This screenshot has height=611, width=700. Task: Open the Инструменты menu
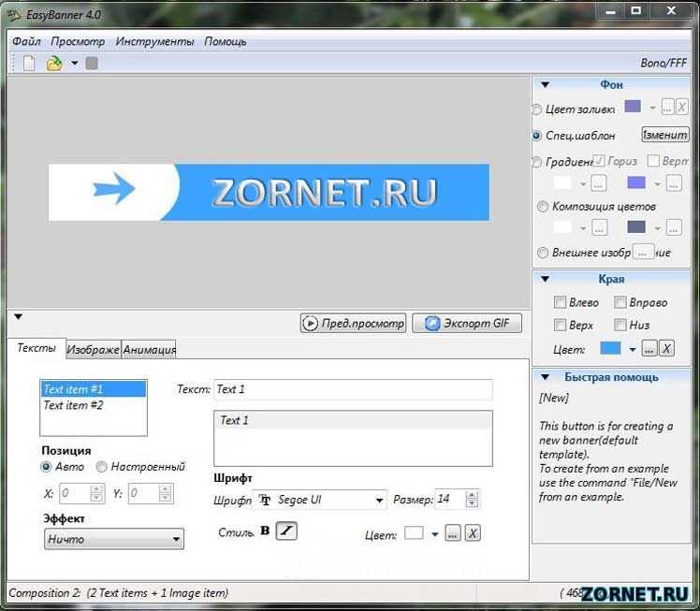pos(154,41)
